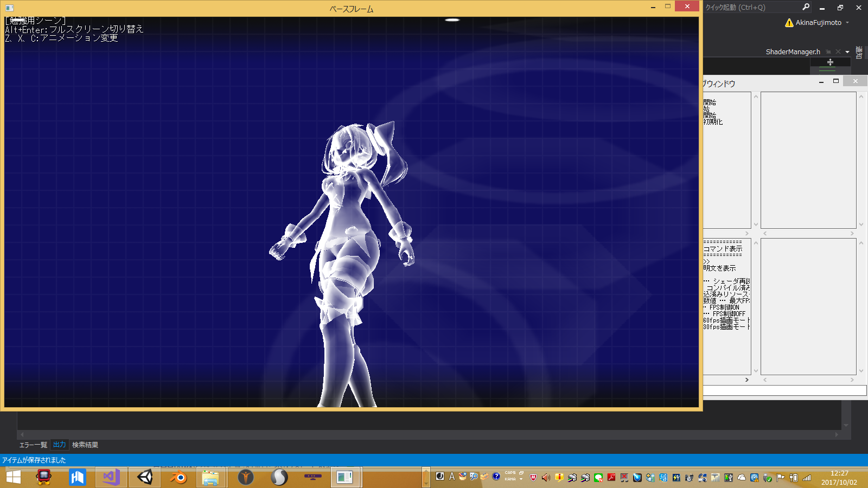Open the Kinect sensor app in taskbar
The width and height of the screenshot is (868, 488).
click(312, 477)
